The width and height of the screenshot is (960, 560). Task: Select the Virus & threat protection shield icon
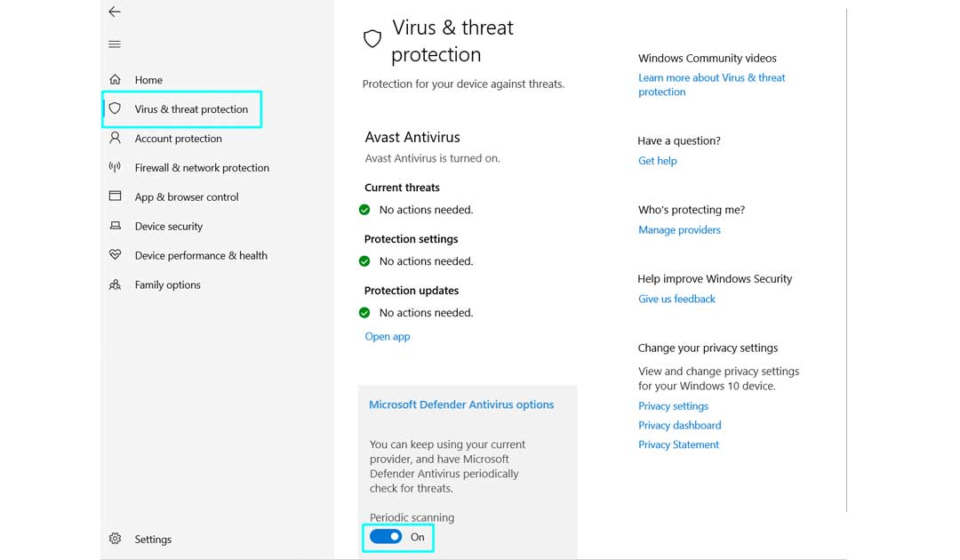tap(115, 108)
